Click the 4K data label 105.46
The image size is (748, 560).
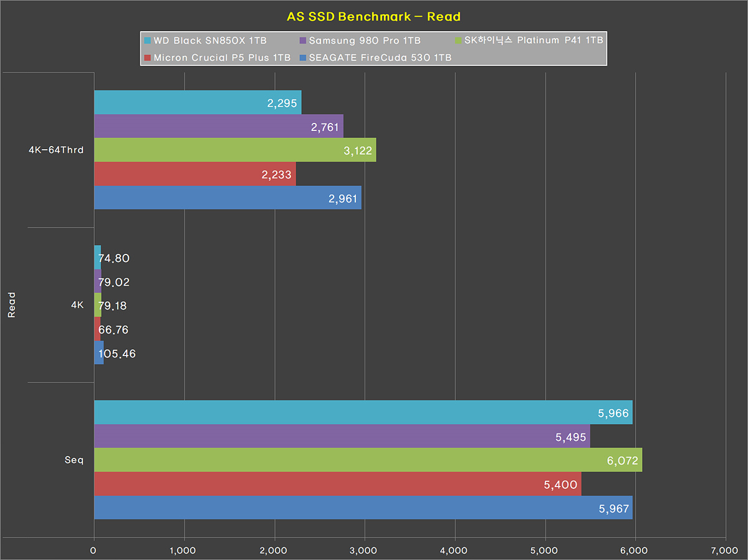pyautogui.click(x=117, y=354)
